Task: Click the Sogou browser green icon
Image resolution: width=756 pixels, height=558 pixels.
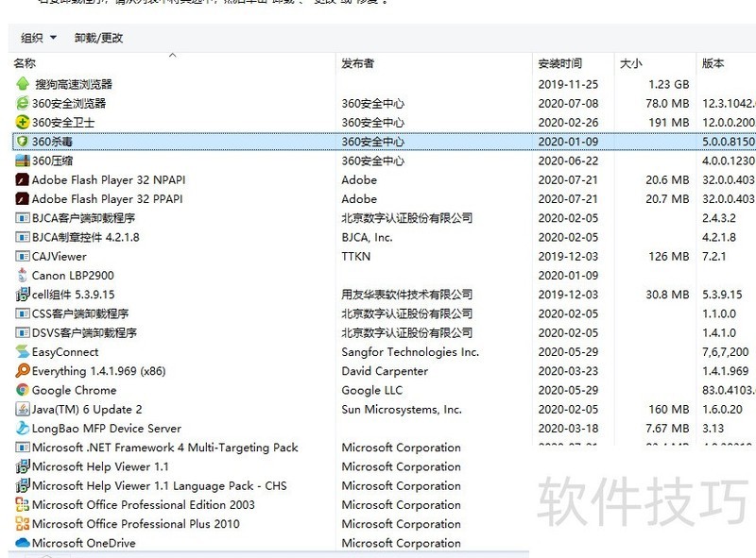Action: tap(23, 84)
